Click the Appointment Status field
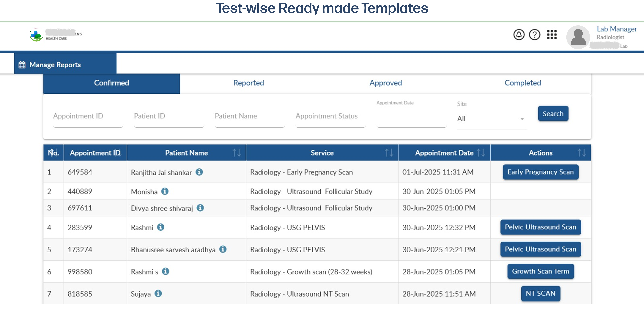644x311 pixels. (330, 117)
